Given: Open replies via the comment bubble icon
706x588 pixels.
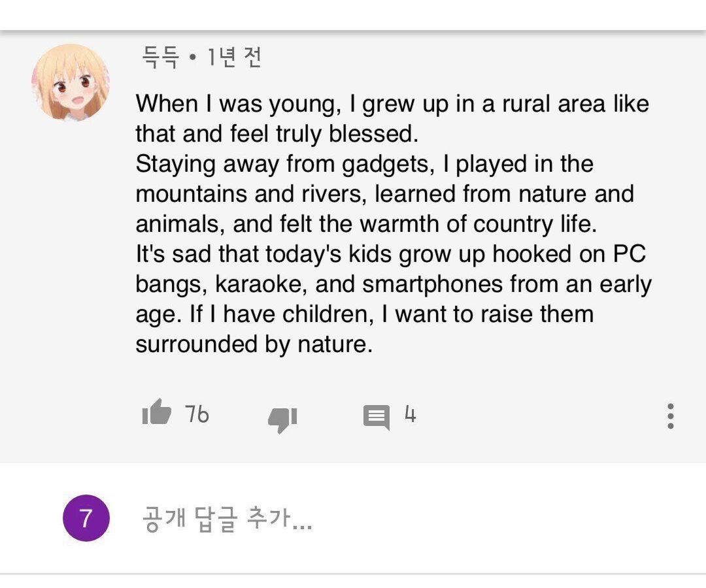Looking at the screenshot, I should click(376, 417).
